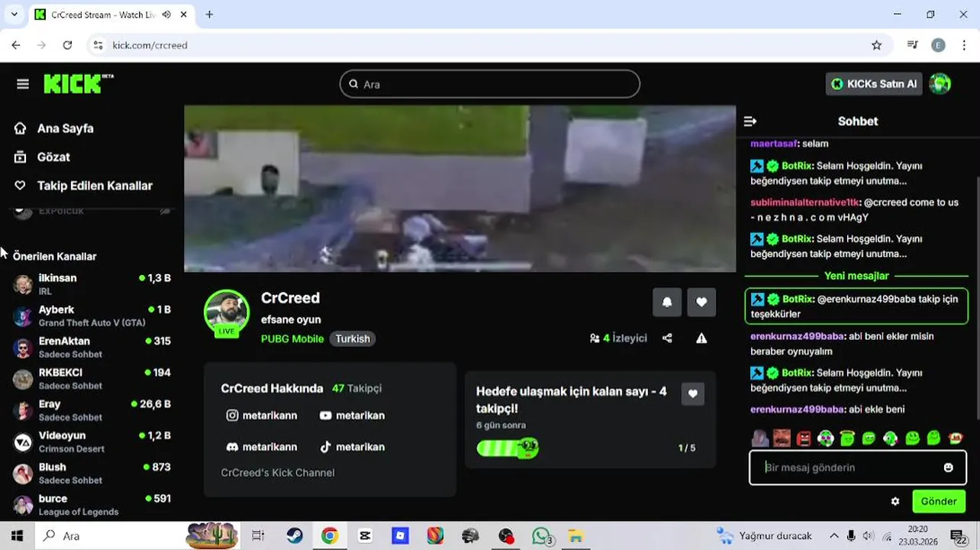Click '4 İzleyici' viewer count
Image resolution: width=980 pixels, height=550 pixels.
pyautogui.click(x=618, y=338)
